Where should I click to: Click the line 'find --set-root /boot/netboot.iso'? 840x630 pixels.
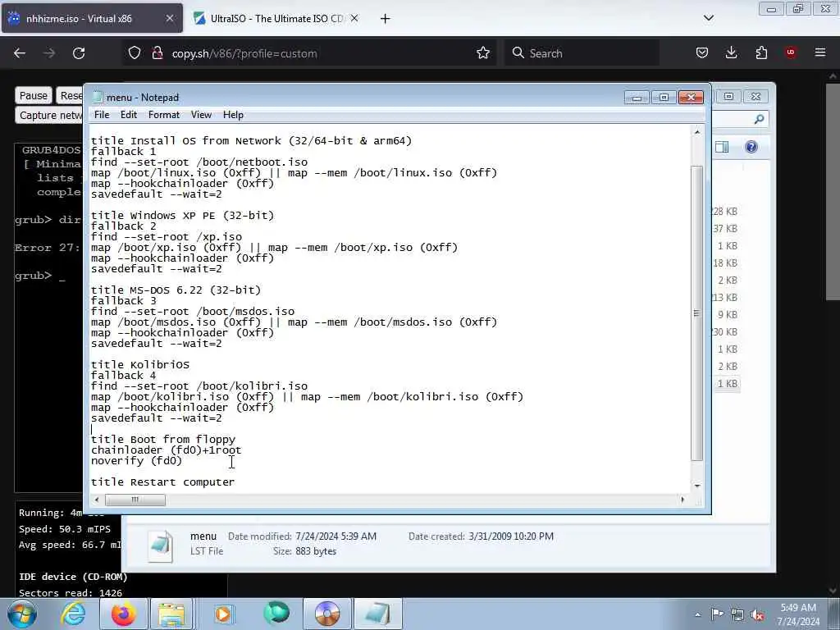tap(199, 162)
